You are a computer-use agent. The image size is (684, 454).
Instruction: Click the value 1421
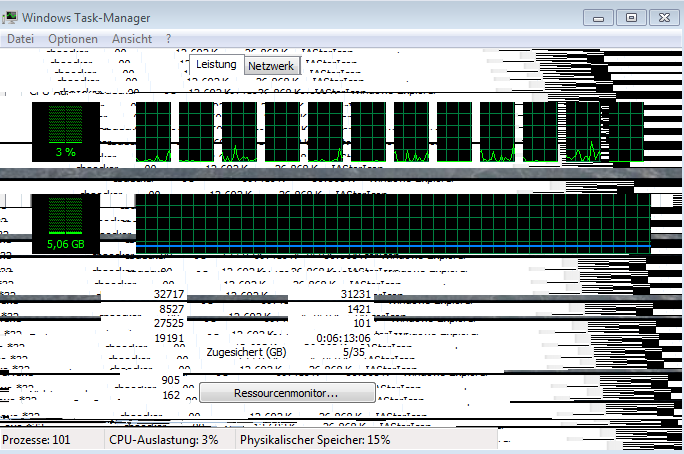tap(359, 310)
